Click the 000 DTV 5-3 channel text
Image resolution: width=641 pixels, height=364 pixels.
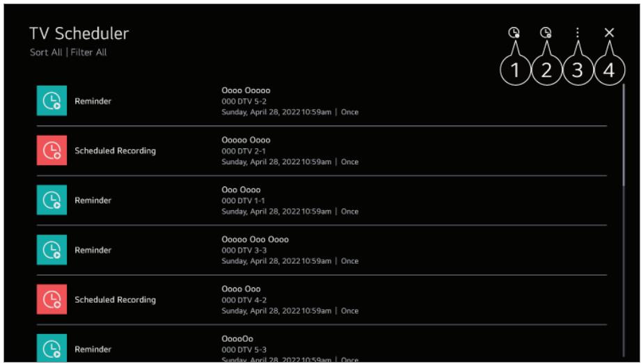click(x=244, y=349)
